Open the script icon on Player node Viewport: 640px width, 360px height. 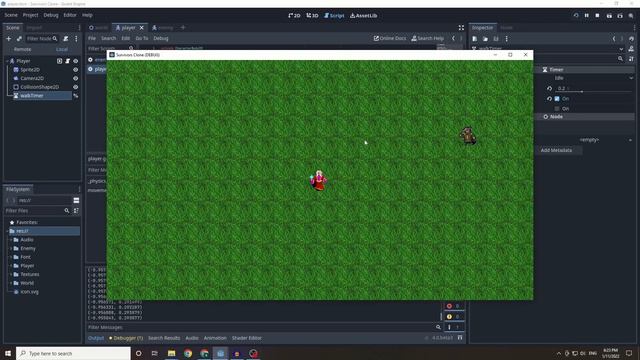click(x=67, y=61)
